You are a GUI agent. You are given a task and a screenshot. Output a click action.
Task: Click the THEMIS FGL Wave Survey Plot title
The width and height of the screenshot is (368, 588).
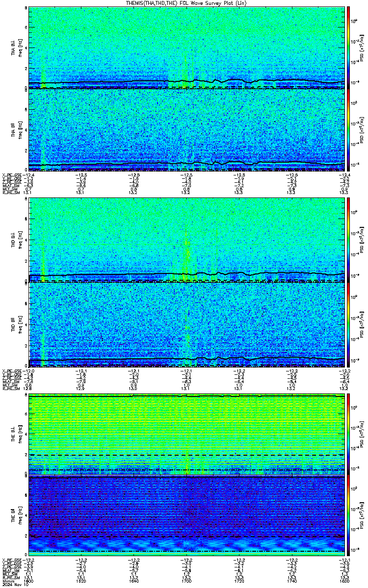point(186,3)
